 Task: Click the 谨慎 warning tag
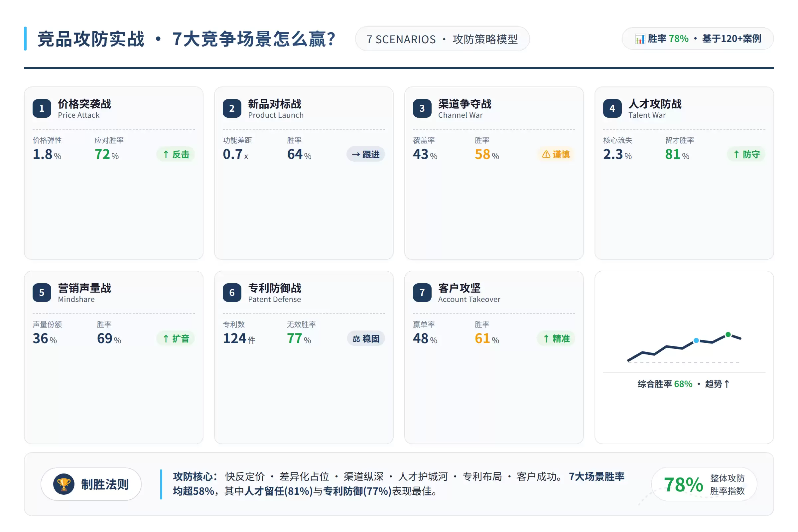(x=556, y=154)
